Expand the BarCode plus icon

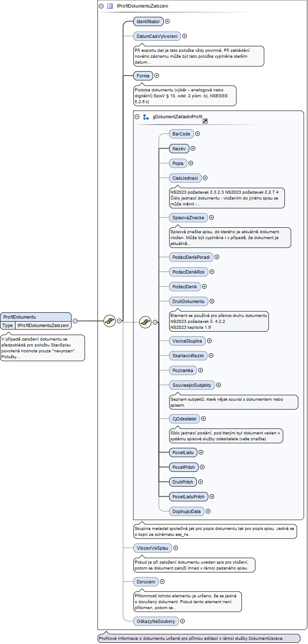(197, 134)
